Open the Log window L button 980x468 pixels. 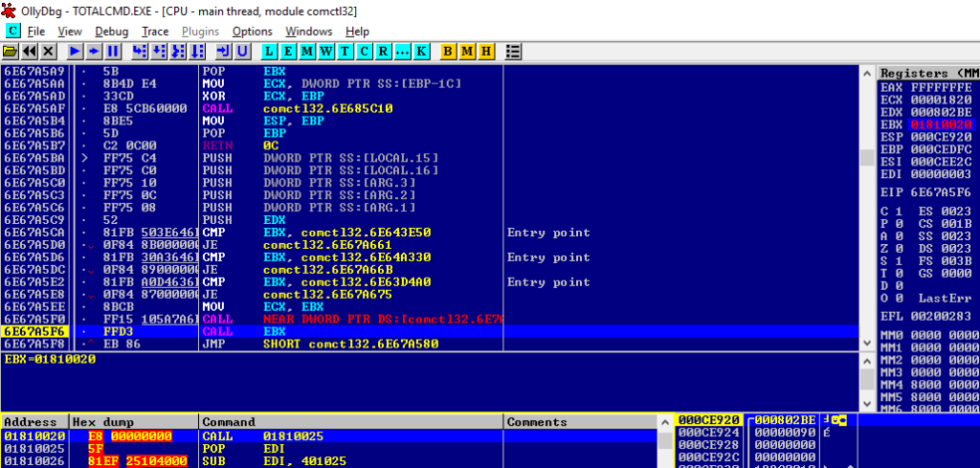point(270,51)
